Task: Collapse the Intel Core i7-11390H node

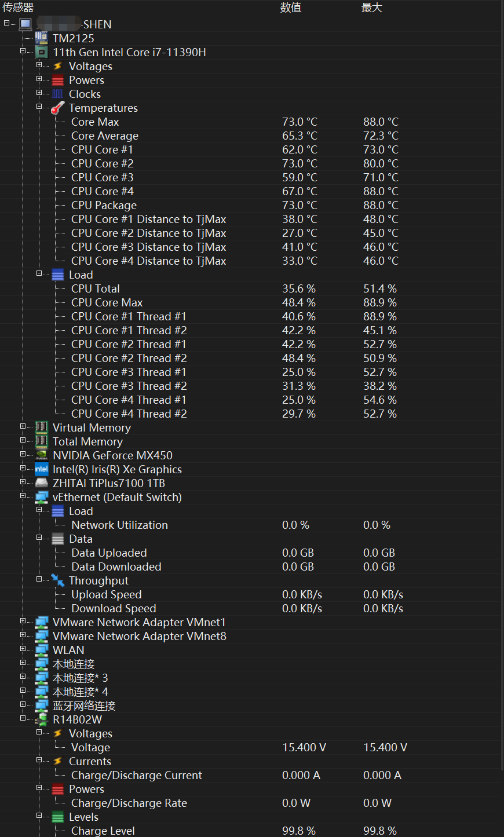Action: pyautogui.click(x=23, y=51)
